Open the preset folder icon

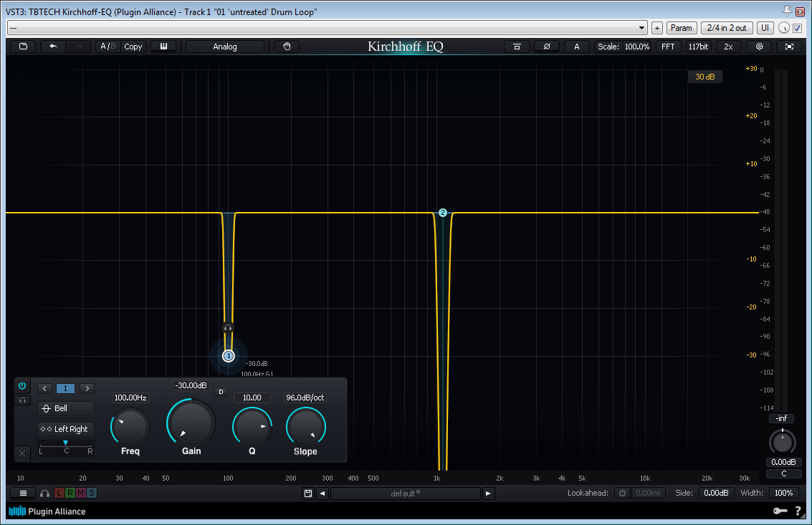24,47
